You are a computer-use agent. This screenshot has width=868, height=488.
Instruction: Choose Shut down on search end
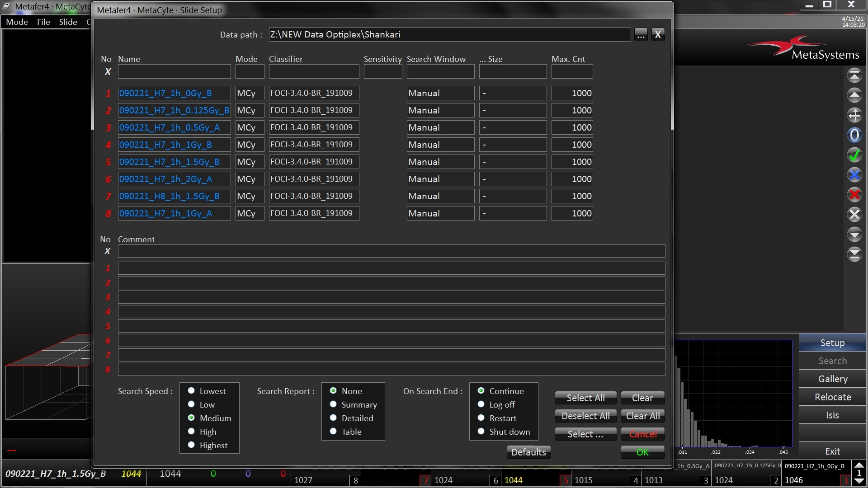click(481, 432)
